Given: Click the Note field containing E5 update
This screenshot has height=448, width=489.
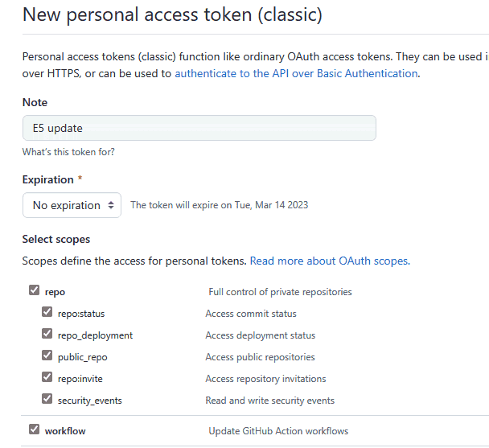Looking at the screenshot, I should click(199, 128).
